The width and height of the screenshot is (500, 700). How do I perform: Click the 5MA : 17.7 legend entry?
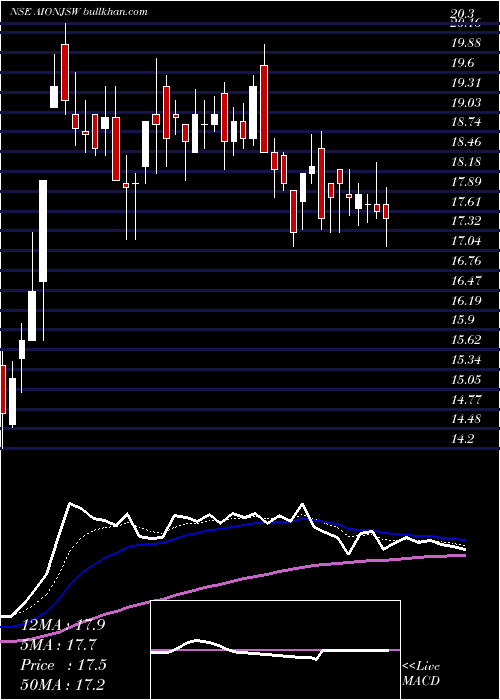point(59,645)
